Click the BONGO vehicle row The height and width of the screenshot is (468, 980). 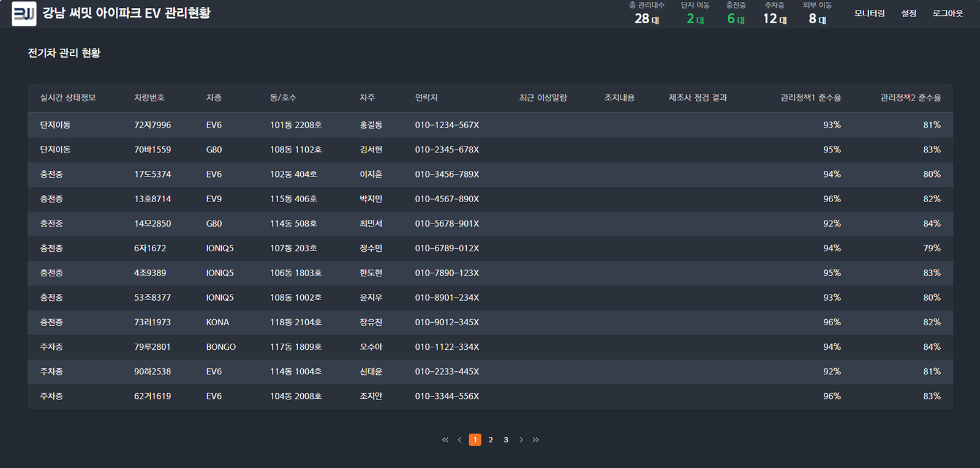point(221,347)
